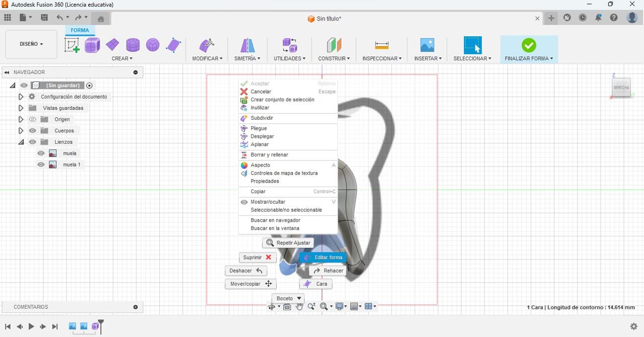This screenshot has width=644, height=337.
Task: Expand the Comentarios panel
Action: pyautogui.click(x=135, y=307)
